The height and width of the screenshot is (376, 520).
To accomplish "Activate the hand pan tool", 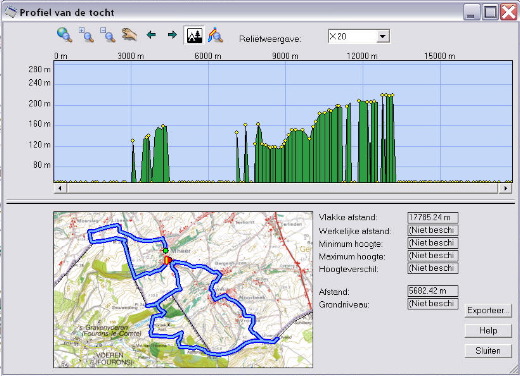I will click(129, 35).
